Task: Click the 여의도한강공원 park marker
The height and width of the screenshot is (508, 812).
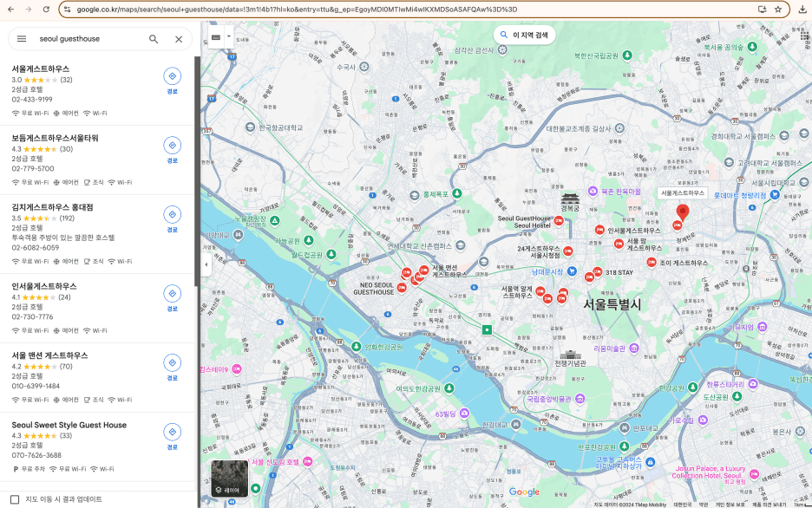Action: [449, 388]
